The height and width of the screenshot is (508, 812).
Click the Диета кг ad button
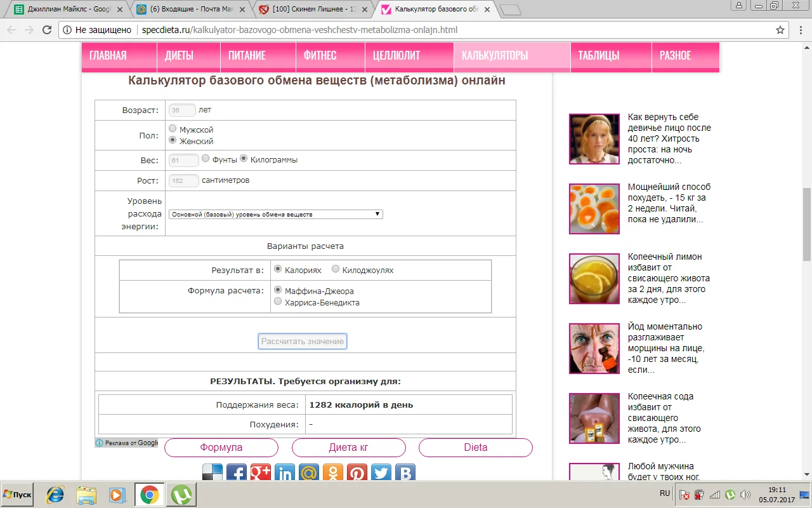pyautogui.click(x=348, y=448)
